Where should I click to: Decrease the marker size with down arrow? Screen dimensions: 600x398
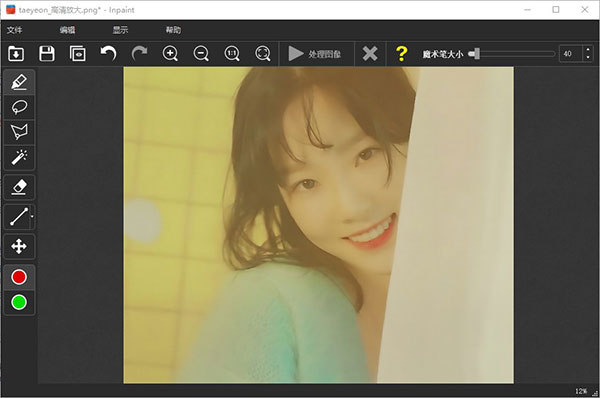(x=588, y=58)
